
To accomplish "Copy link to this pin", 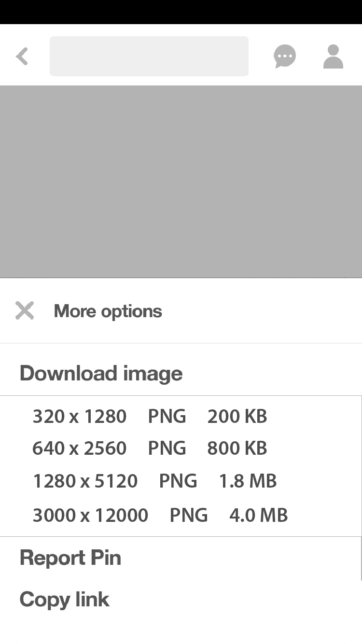I will click(x=65, y=600).
